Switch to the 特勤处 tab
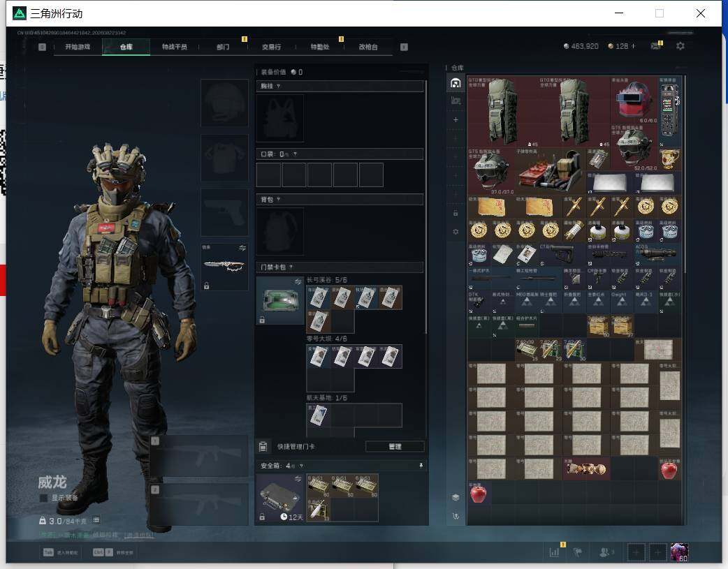This screenshot has height=569, width=728. (320, 47)
